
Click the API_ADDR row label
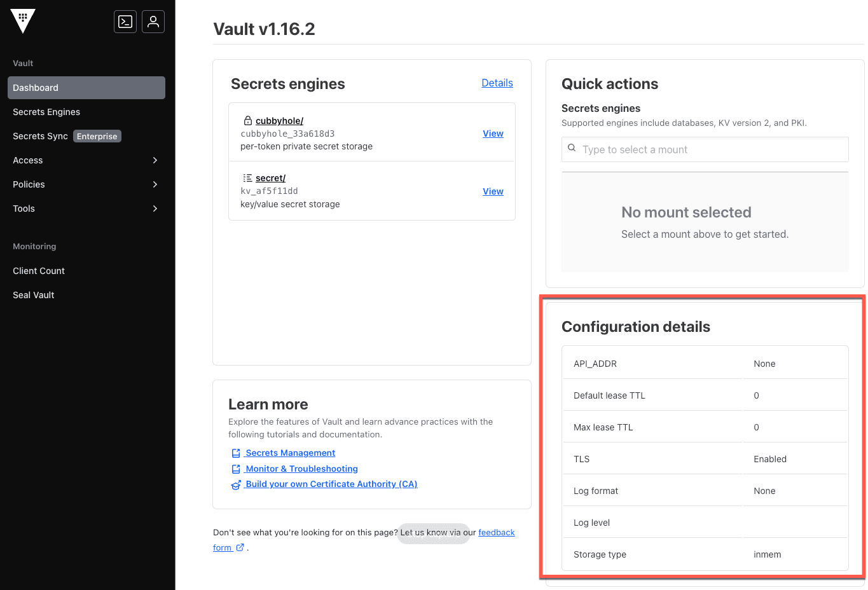[x=595, y=364]
